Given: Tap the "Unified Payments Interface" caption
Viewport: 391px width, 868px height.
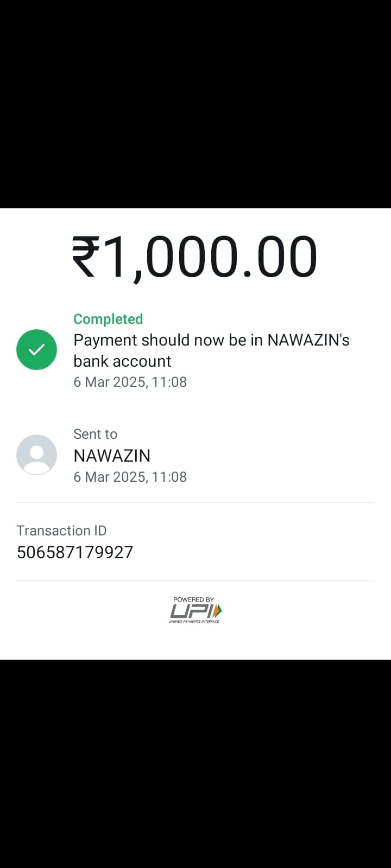Looking at the screenshot, I should pos(194,622).
